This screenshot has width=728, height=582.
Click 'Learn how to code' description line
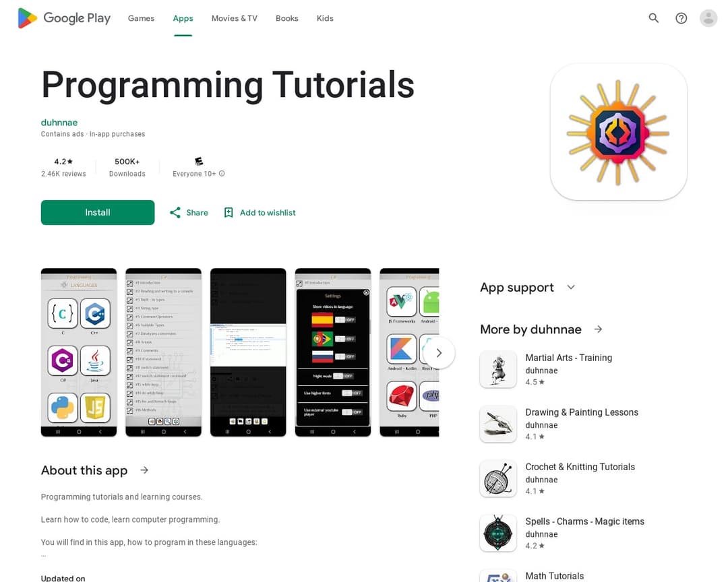click(131, 519)
